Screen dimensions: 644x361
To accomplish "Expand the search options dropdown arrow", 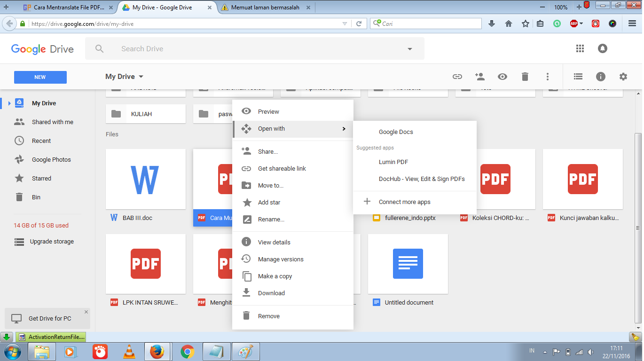I will pyautogui.click(x=410, y=49).
